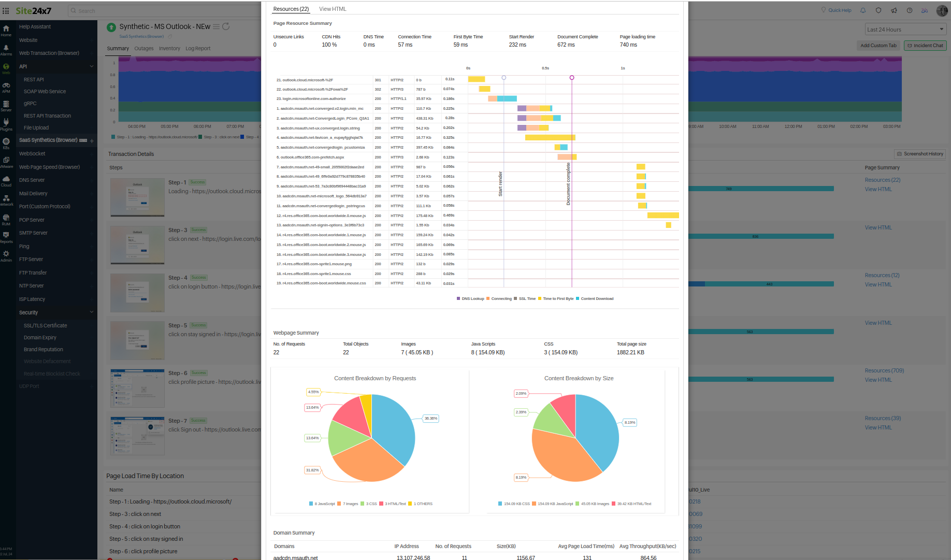Select the APM section from the sidebar

tap(6, 87)
